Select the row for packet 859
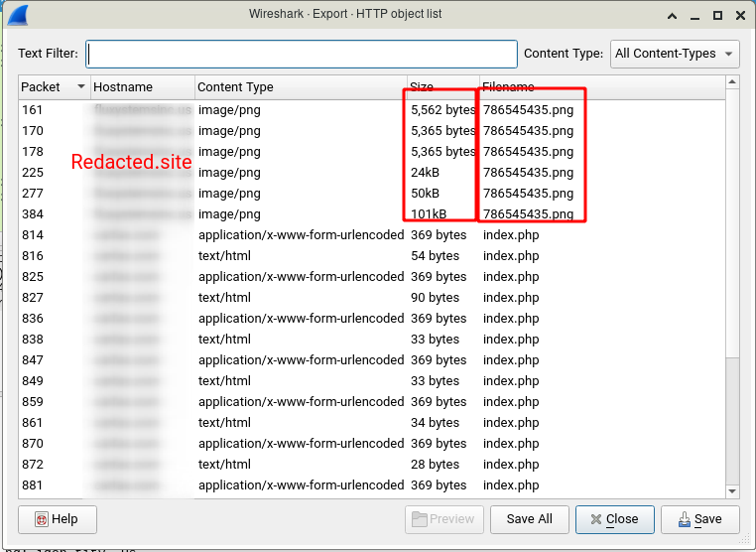 [x=372, y=401]
